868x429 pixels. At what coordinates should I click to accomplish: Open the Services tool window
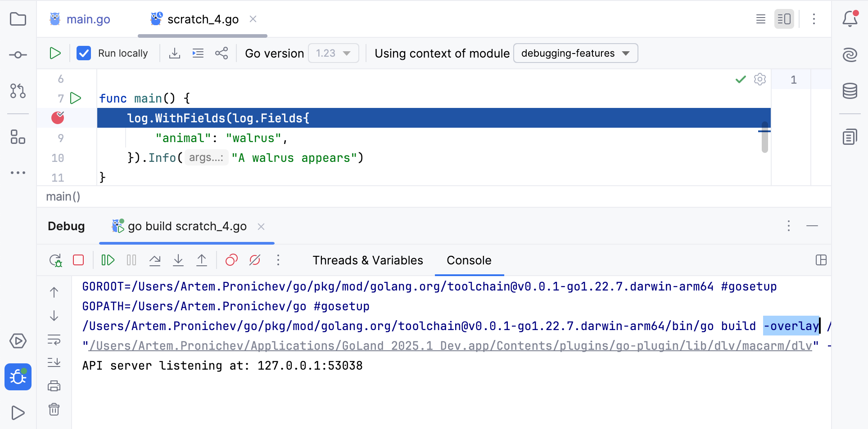click(18, 341)
